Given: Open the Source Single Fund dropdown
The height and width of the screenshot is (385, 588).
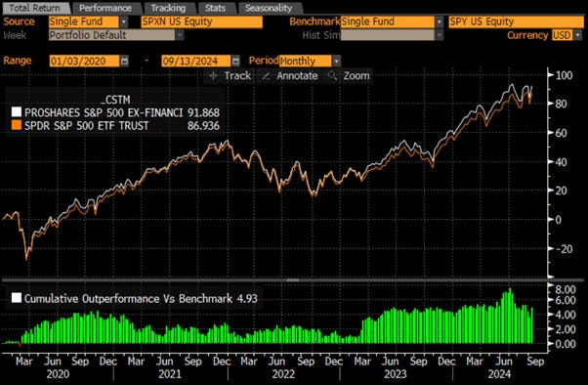Looking at the screenshot, I should pos(84,21).
